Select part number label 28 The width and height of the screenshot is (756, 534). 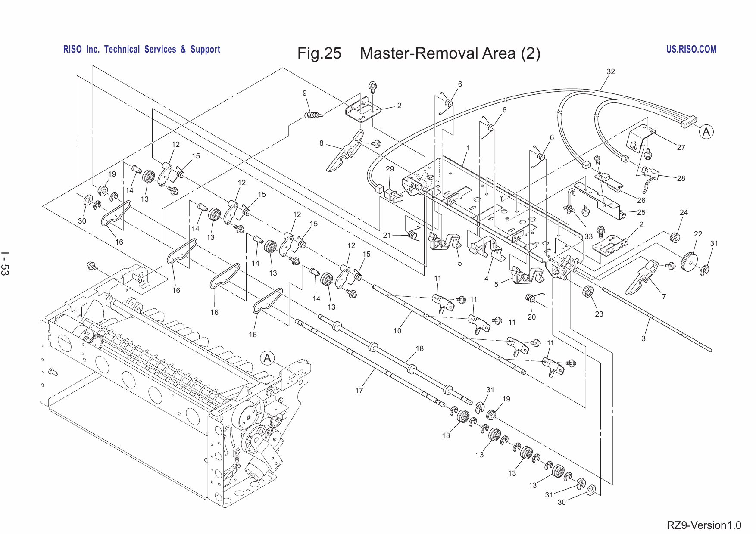(x=681, y=178)
